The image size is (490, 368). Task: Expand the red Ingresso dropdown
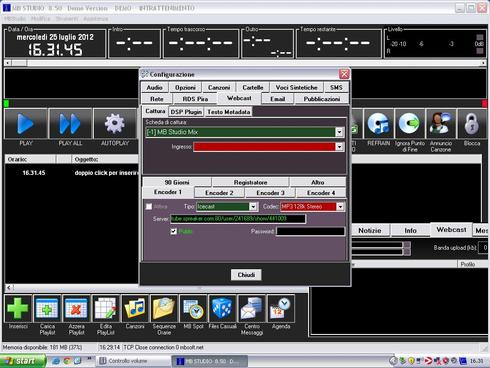(x=339, y=147)
